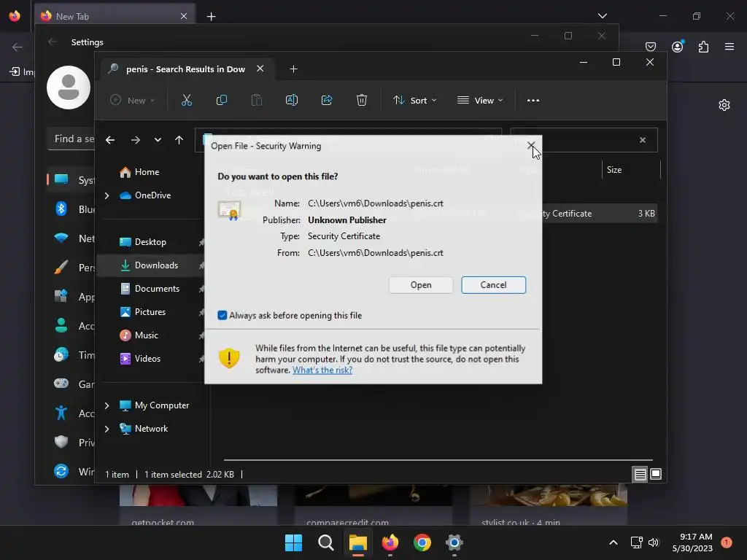Click the Share icon in Explorer toolbar
The width and height of the screenshot is (747, 560).
[327, 101]
